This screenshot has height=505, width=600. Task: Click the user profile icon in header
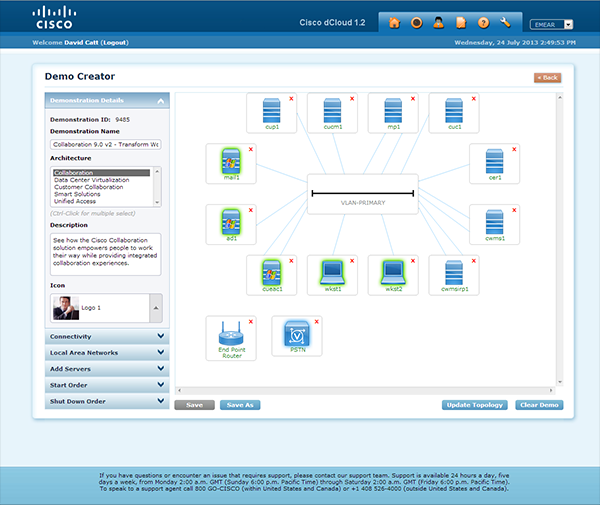pos(439,22)
